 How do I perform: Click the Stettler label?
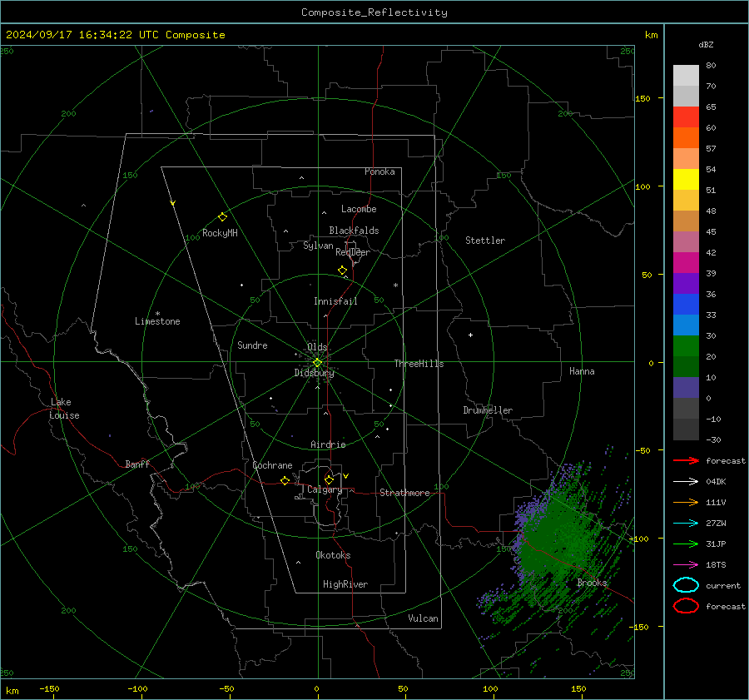click(485, 241)
